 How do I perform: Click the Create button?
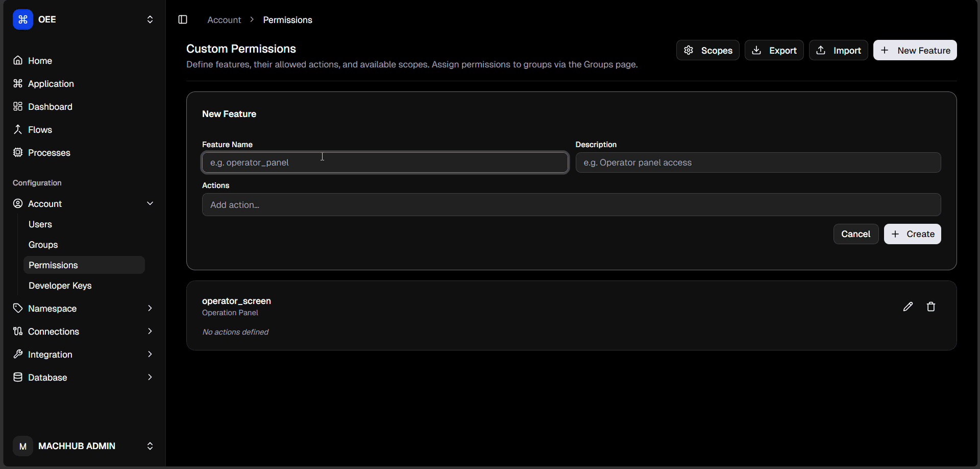click(912, 234)
